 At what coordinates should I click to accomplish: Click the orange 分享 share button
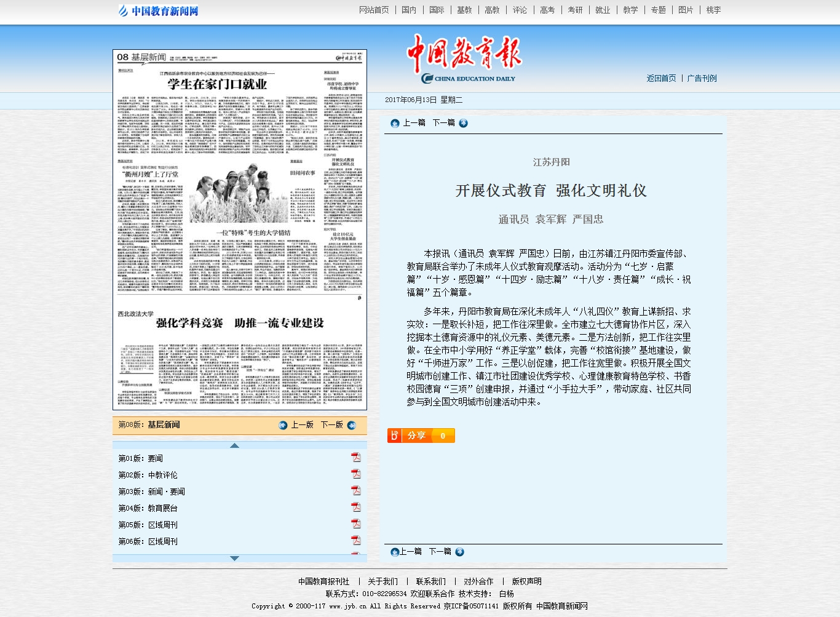pos(421,436)
